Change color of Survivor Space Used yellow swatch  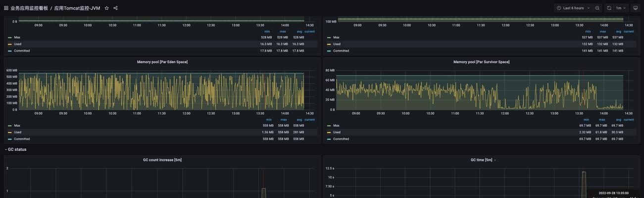[x=329, y=132]
